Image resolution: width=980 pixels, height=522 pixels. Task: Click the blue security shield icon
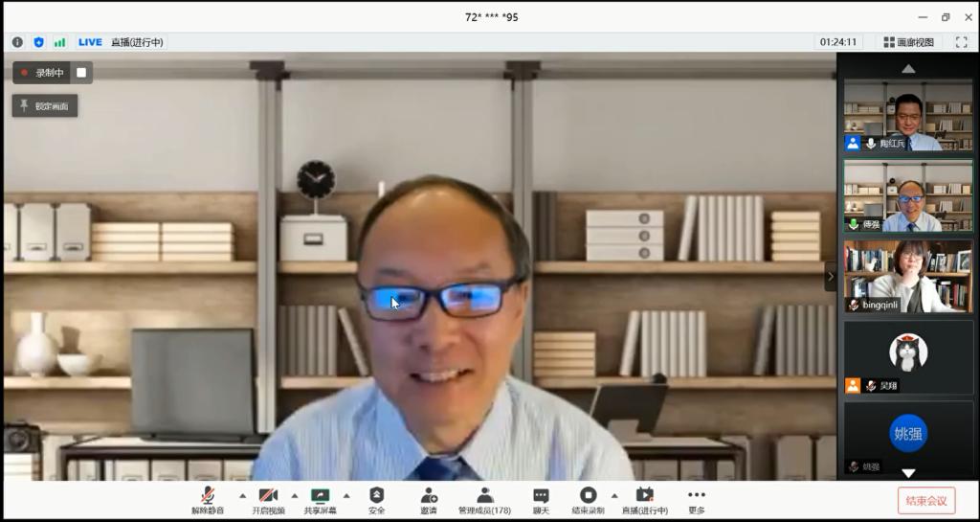[x=38, y=42]
